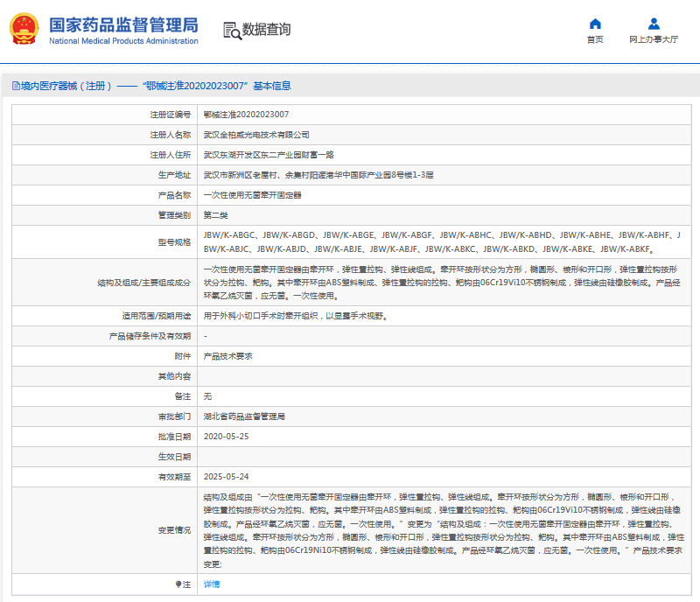Click the 网上办事大厅 person icon
Screen dimensions: 700x602
coord(654,24)
